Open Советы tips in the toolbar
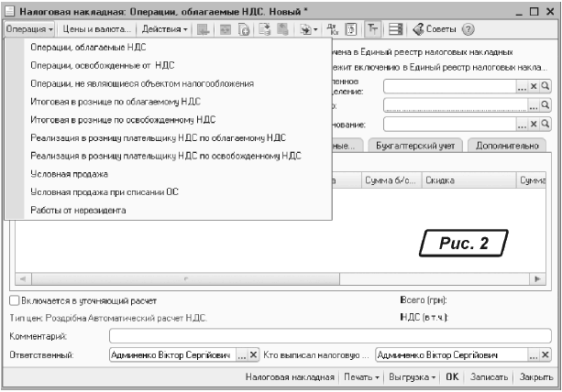This screenshot has width=562, height=392. click(336, 29)
